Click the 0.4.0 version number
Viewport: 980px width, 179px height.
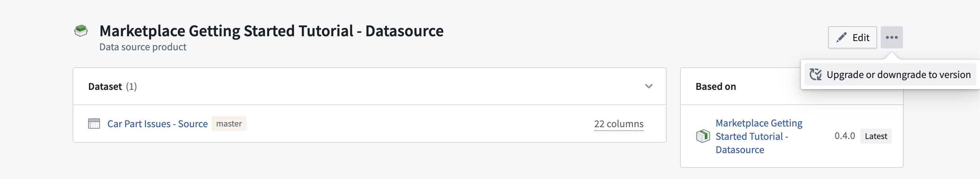tap(844, 136)
